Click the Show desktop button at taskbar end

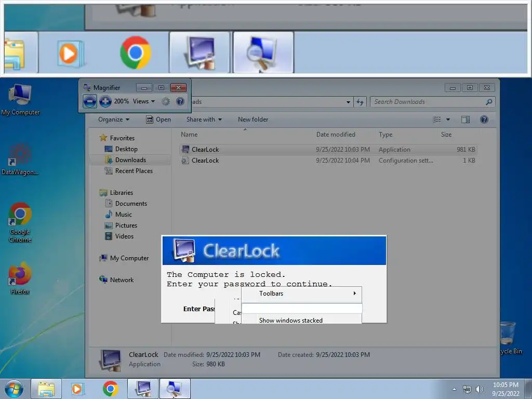(528, 389)
